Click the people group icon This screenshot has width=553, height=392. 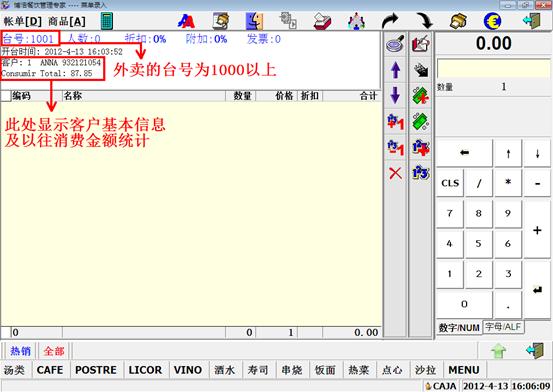[x=356, y=21]
